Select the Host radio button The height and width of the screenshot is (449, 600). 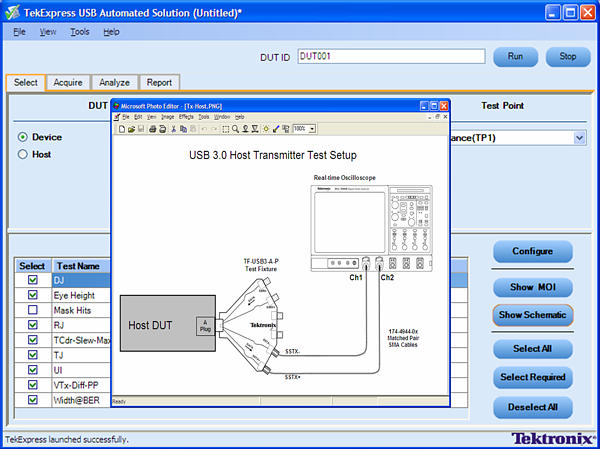(x=23, y=155)
